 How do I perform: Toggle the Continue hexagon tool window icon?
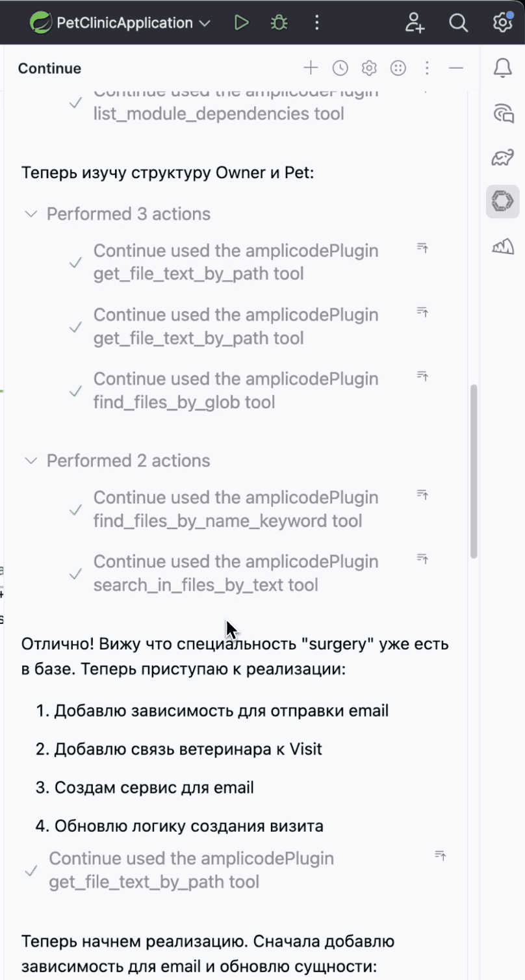coord(503,202)
